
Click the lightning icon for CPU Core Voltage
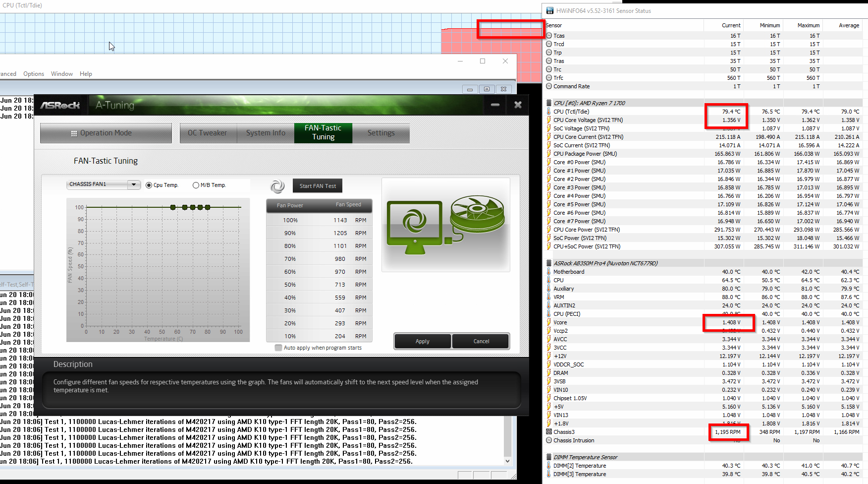pos(549,120)
